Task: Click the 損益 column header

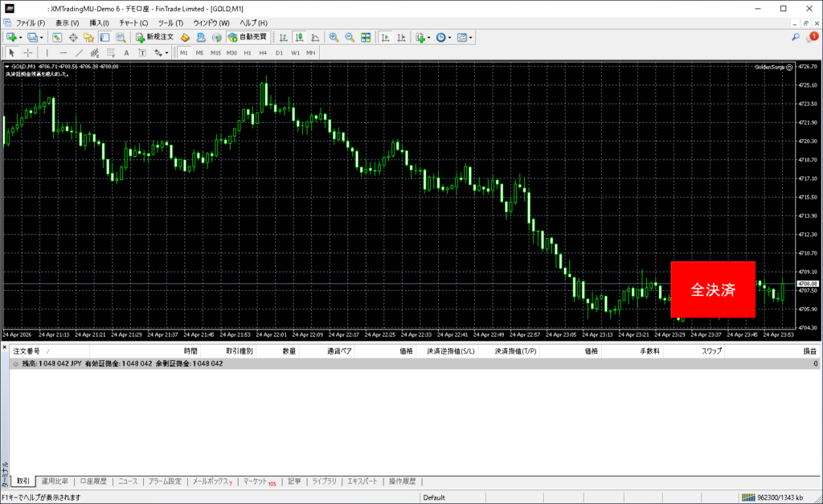Action: tap(810, 351)
